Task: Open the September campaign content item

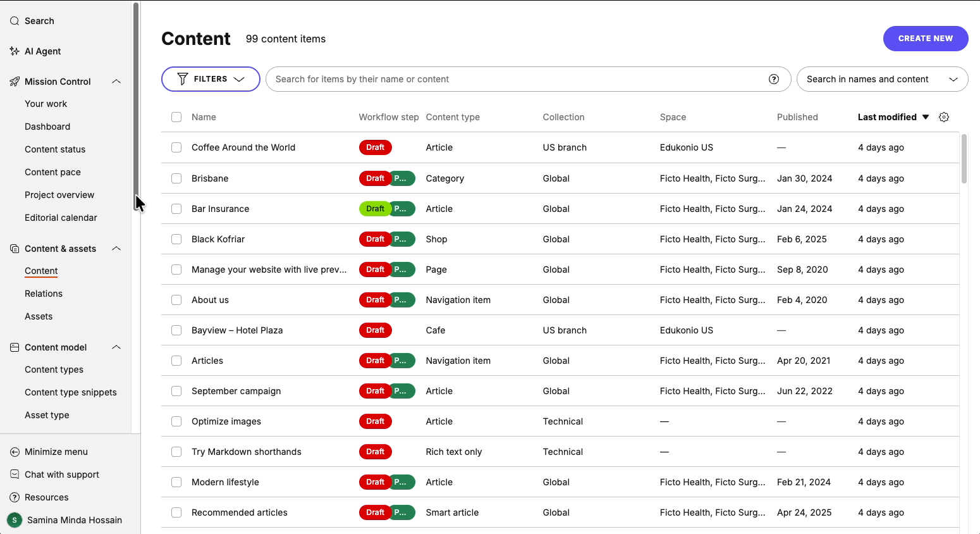Action: (236, 391)
